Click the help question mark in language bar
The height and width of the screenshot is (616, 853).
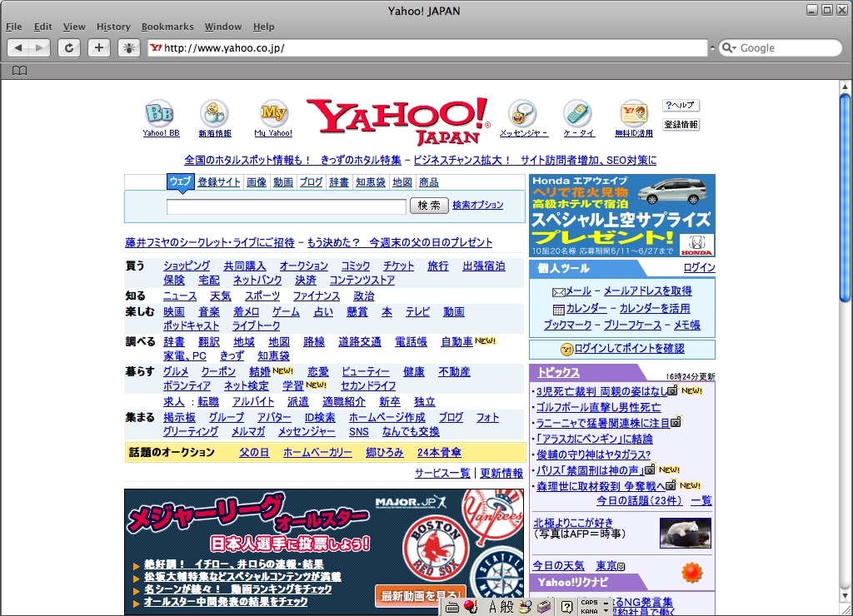click(566, 607)
